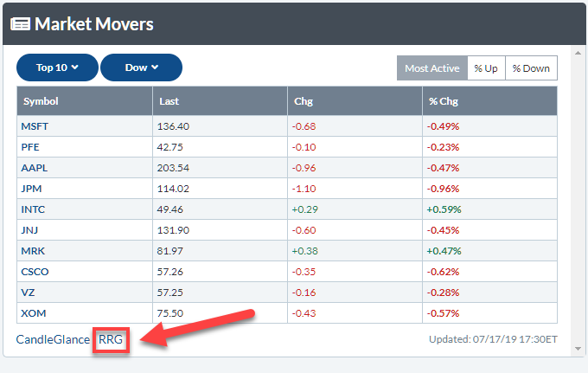The image size is (588, 373).
Task: Open the Top 10 dropdown
Action: pyautogui.click(x=57, y=68)
